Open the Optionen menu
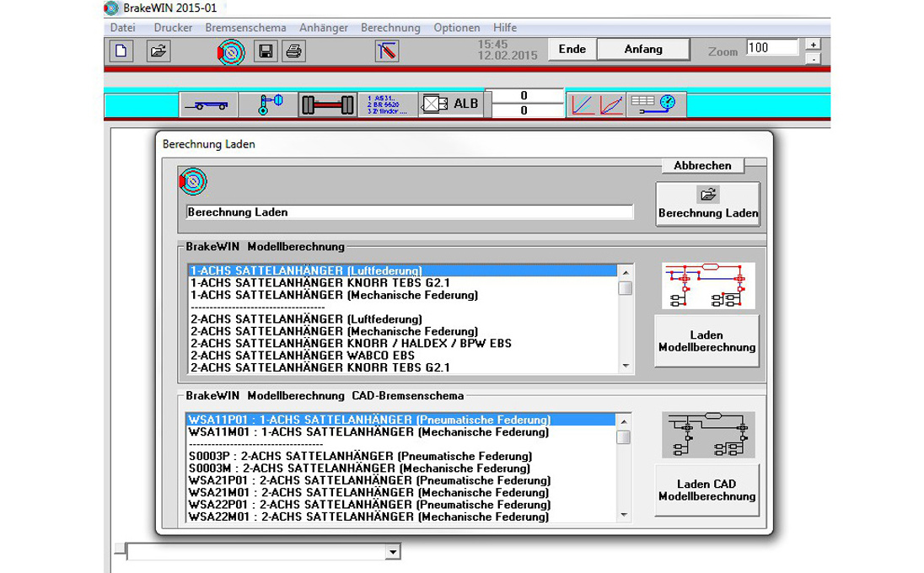This screenshot has width=924, height=573. 457,28
